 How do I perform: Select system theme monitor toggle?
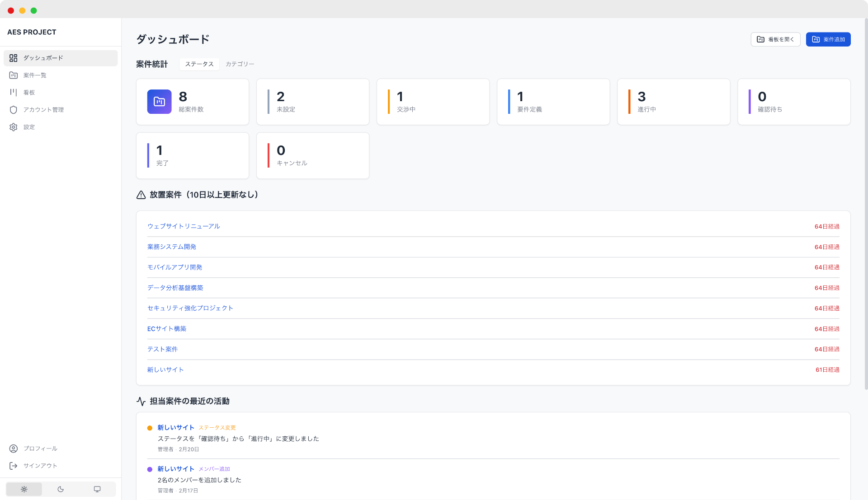97,489
